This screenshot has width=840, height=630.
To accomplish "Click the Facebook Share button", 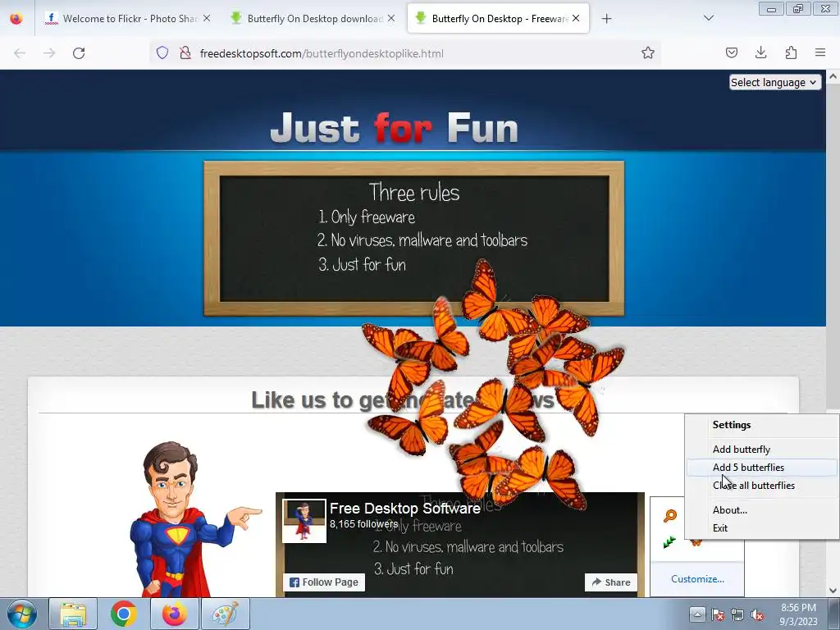I will (610, 582).
